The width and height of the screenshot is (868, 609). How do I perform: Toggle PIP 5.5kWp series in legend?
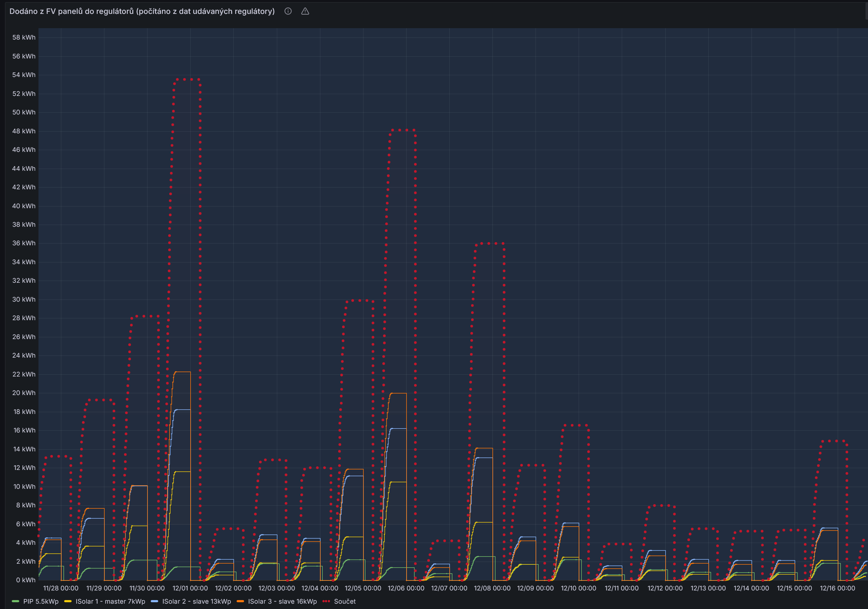[x=41, y=602]
